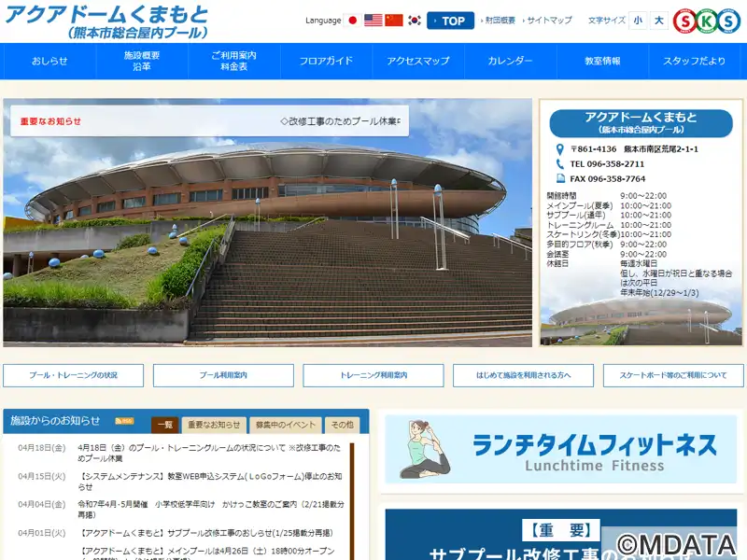Click the blue アクアドームくまもと info panel header
This screenshot has height=560, width=747.
click(x=641, y=123)
